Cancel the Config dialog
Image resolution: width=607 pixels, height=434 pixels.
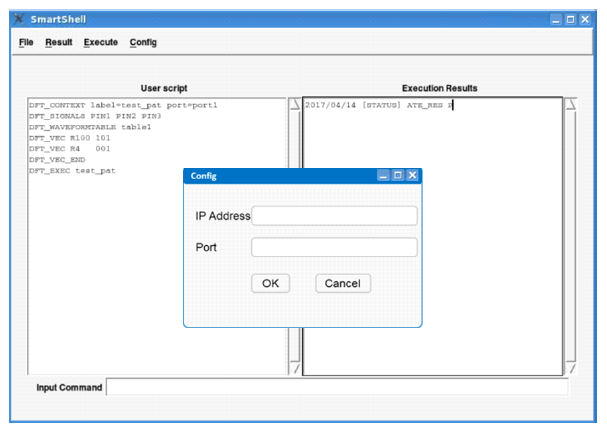point(343,283)
